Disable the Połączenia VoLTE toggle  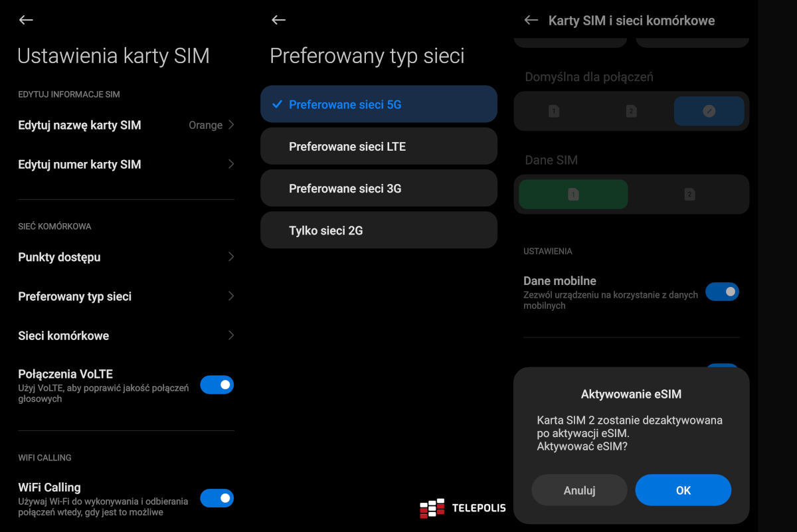tap(217, 385)
